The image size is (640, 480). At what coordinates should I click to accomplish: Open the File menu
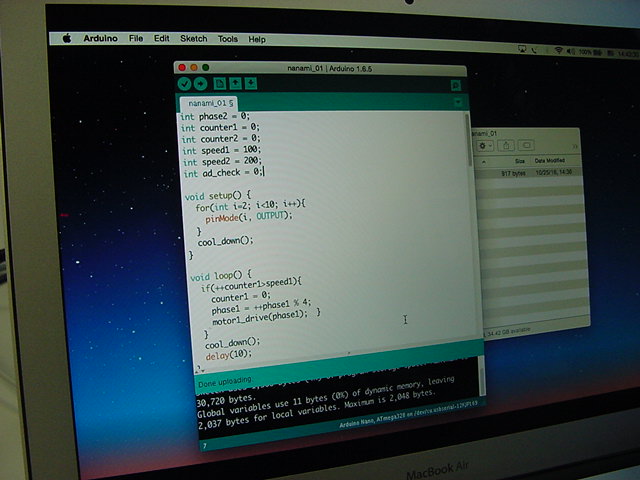(136, 38)
